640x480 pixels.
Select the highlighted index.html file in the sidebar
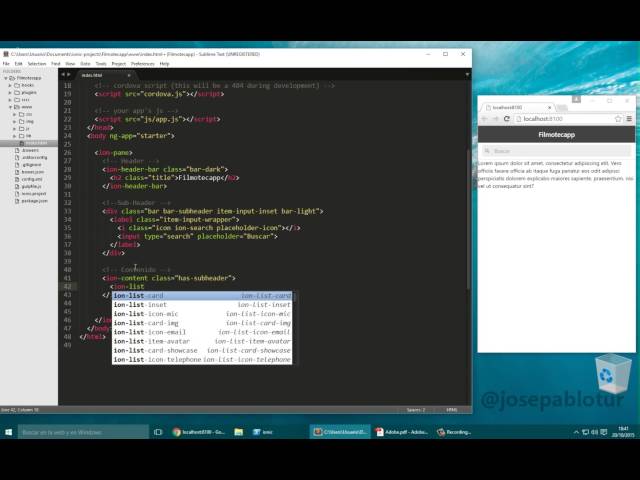point(29,143)
